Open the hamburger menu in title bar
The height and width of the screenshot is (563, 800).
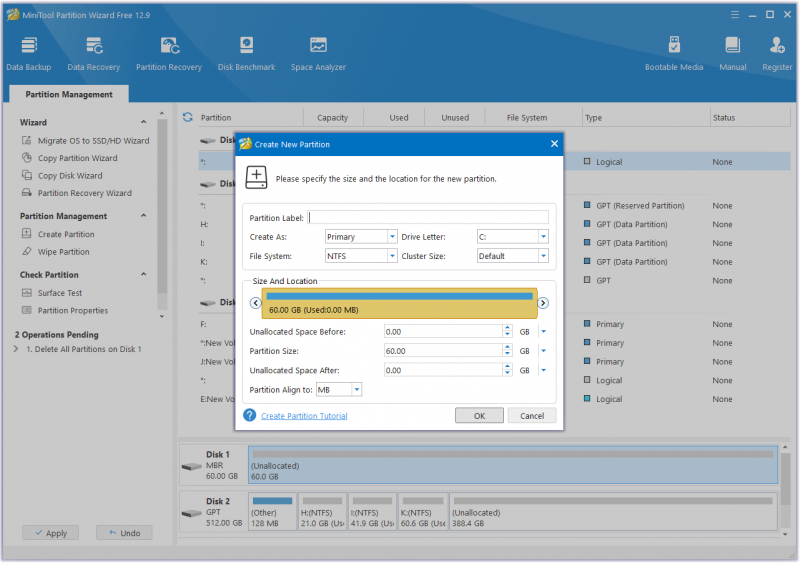pyautogui.click(x=735, y=15)
